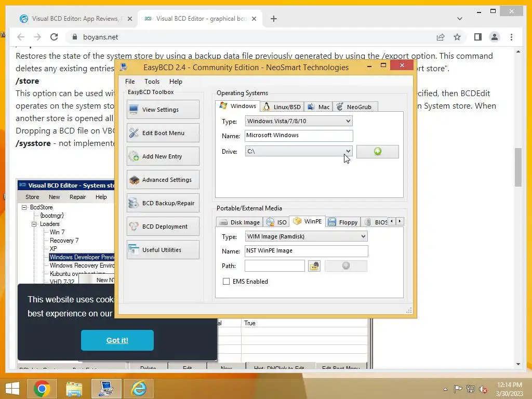This screenshot has width=532, height=399.
Task: Toggle Chrome side panel icon
Action: click(x=478, y=37)
